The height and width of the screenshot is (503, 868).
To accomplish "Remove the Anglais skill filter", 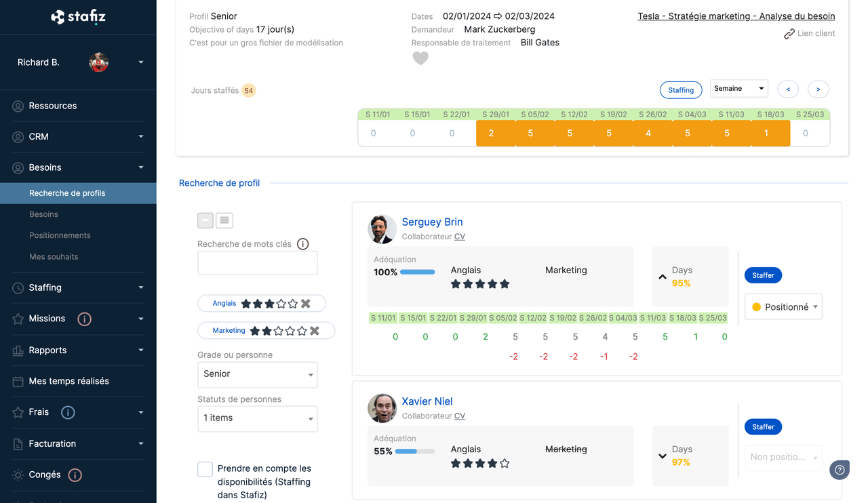I will coord(306,304).
